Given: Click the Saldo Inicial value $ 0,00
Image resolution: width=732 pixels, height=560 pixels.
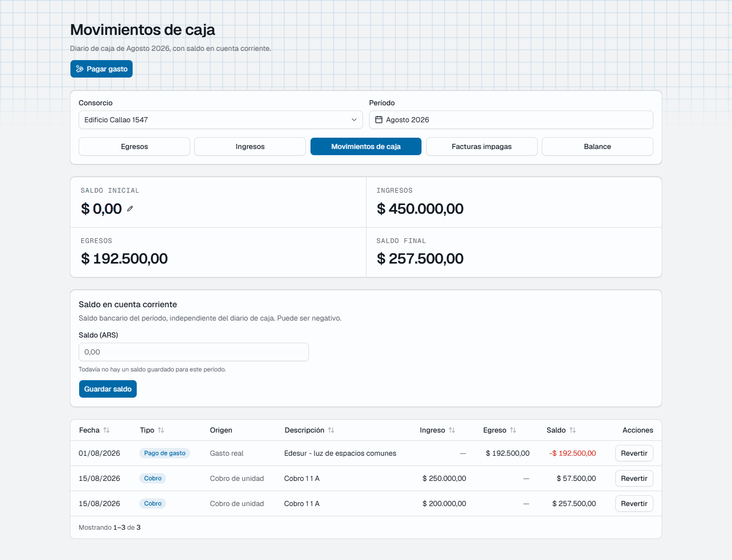Looking at the screenshot, I should [x=101, y=209].
